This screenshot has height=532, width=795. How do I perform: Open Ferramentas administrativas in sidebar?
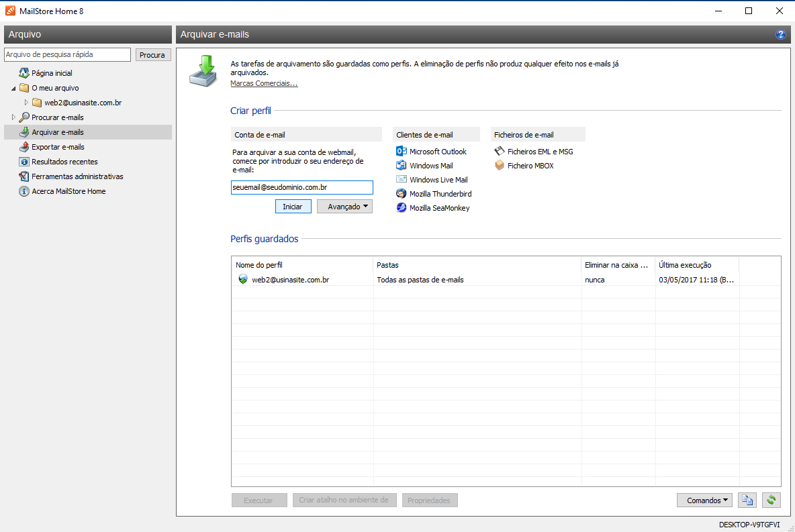tap(77, 176)
